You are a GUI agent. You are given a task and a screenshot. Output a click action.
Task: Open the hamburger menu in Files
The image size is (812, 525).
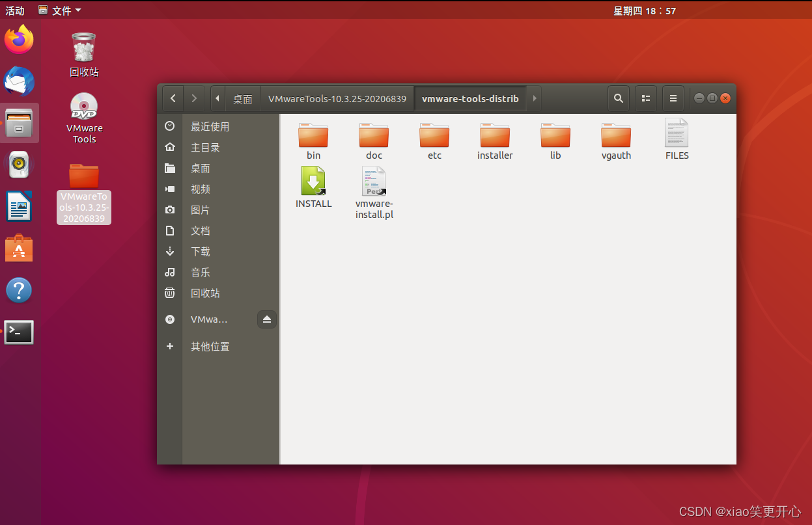click(673, 98)
